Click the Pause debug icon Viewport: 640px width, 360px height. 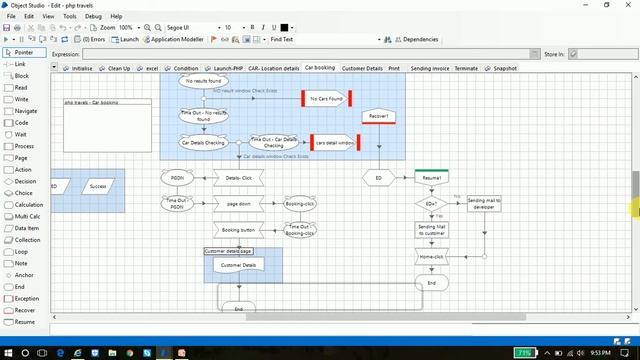point(21,40)
